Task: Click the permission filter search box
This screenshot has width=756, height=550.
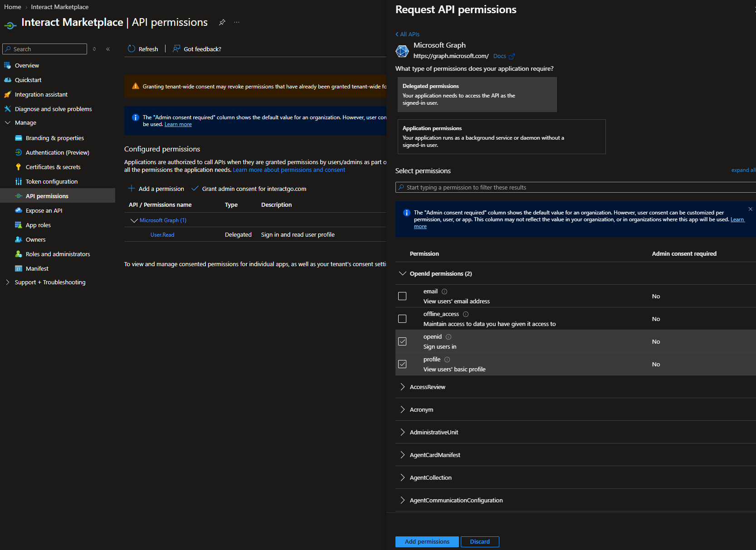Action: (576, 187)
